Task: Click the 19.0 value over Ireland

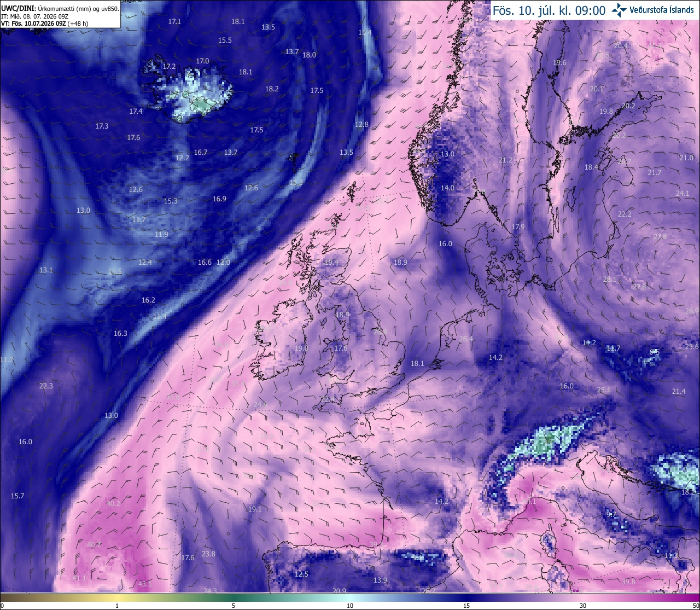Action: (x=301, y=348)
